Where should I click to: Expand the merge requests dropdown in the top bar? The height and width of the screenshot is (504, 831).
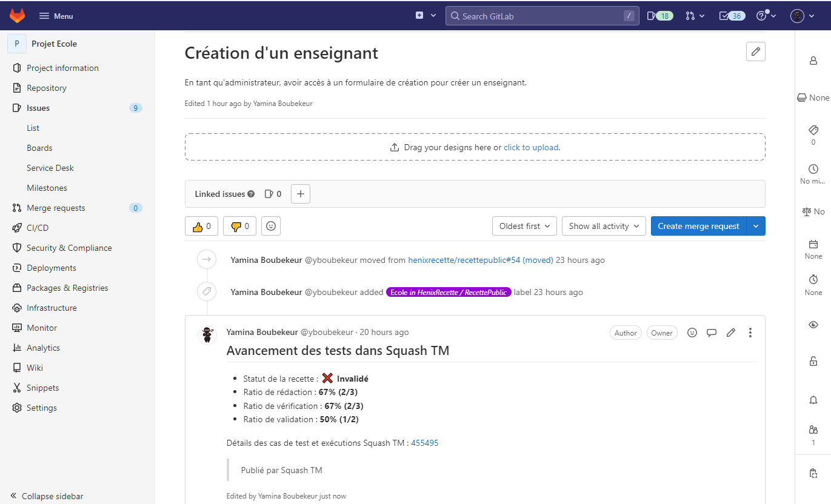coord(695,15)
